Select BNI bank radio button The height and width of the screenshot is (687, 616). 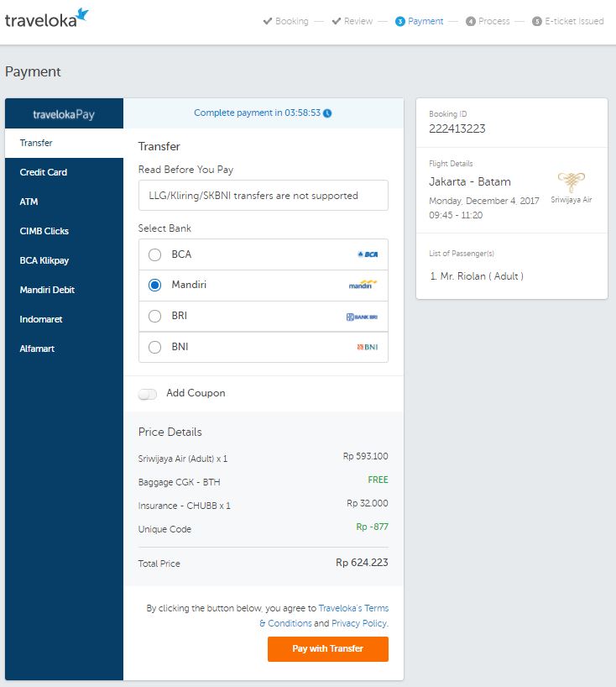(x=154, y=347)
